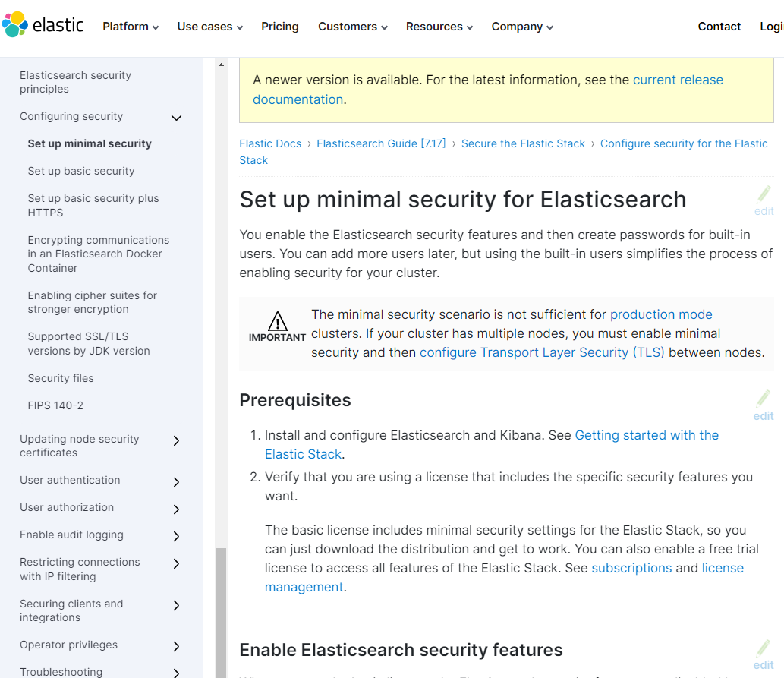Expand the User authorization chevron
Viewport: 784px width, 678px height.
176,509
